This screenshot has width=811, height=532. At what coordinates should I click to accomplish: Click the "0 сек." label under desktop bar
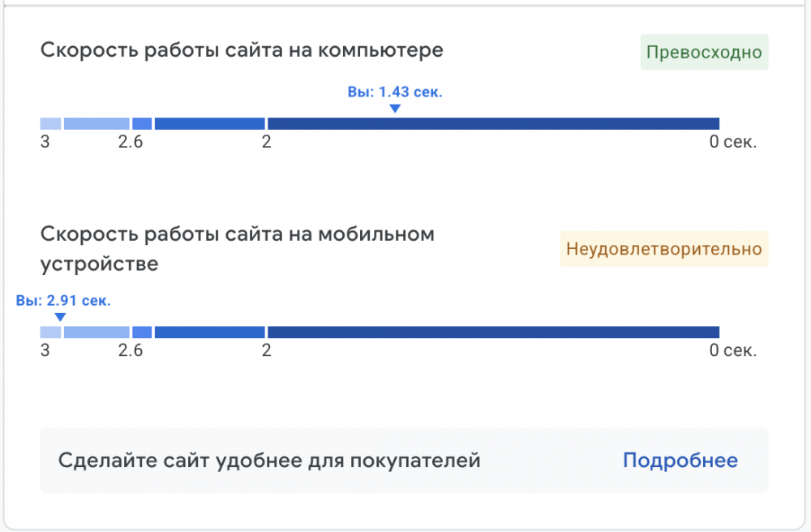733,143
